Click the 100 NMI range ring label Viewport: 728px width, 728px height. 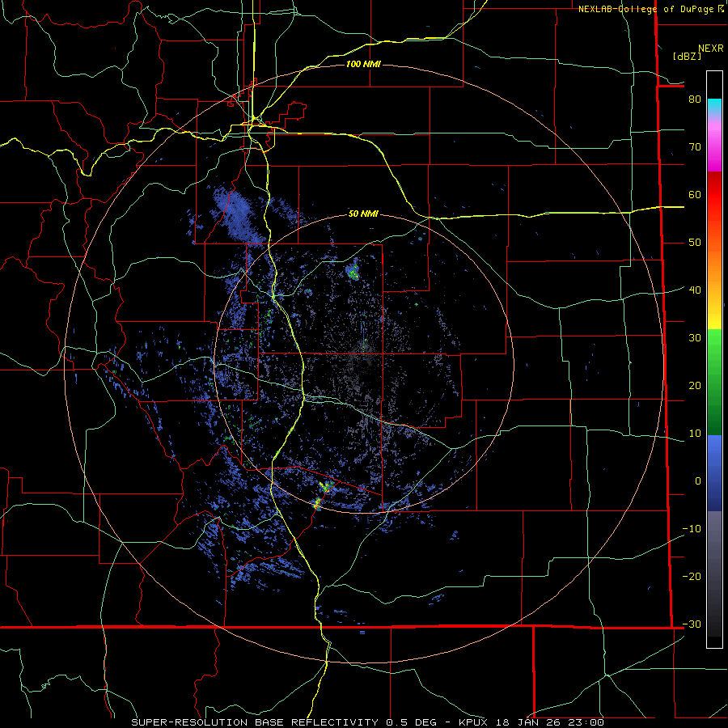[x=363, y=64]
